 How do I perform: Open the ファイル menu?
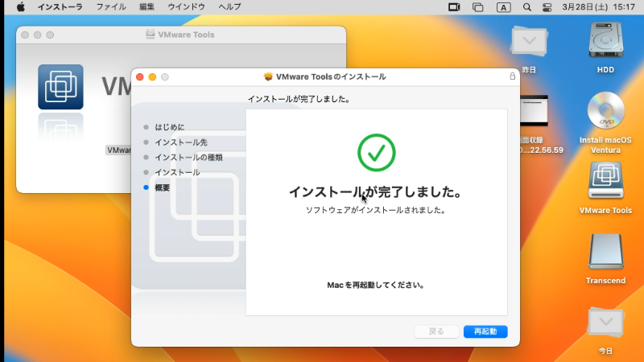(x=111, y=7)
